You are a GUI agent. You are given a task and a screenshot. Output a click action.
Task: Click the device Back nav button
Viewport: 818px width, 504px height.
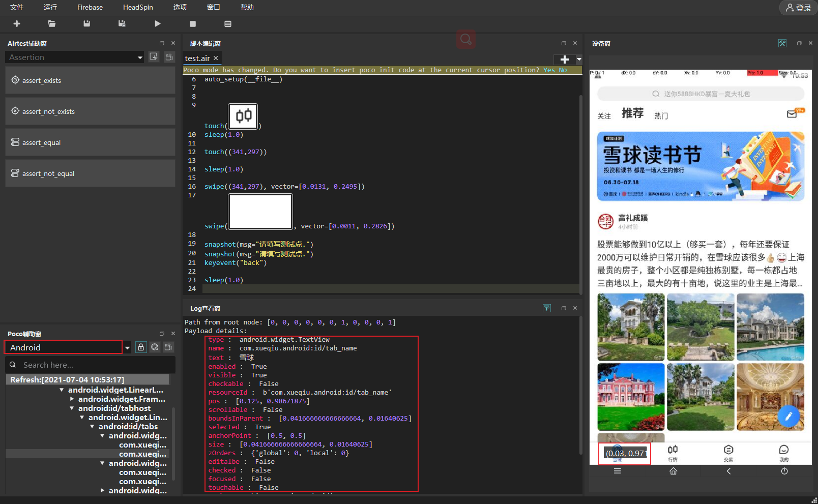[728, 471]
